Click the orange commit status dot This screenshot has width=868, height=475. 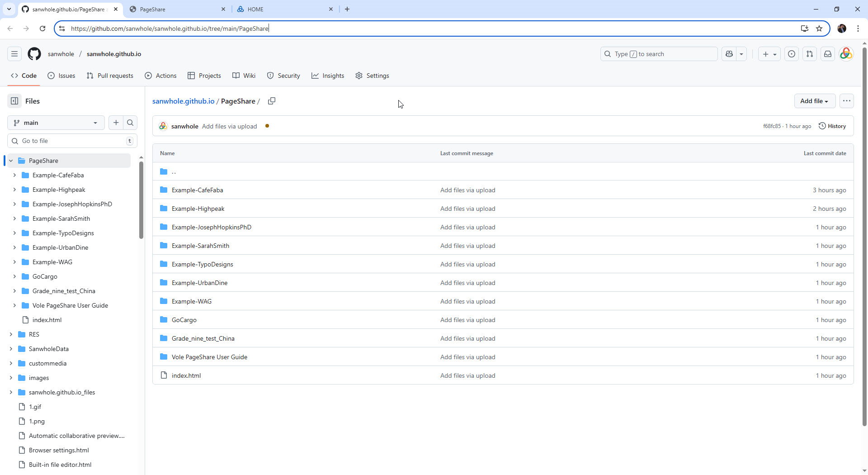(267, 126)
